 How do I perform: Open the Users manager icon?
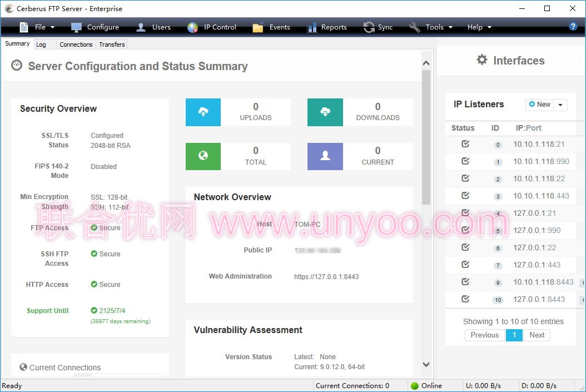click(141, 27)
